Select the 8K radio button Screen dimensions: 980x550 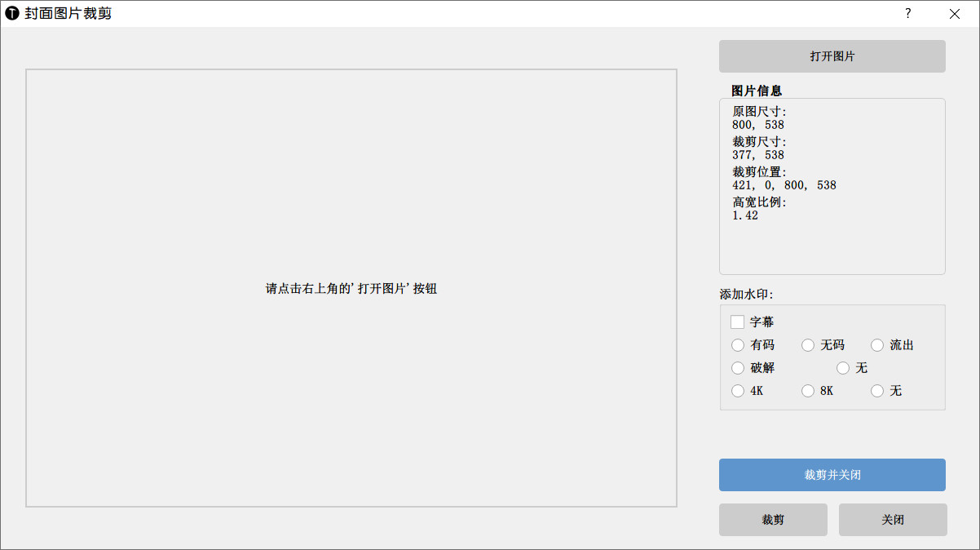[x=808, y=391]
